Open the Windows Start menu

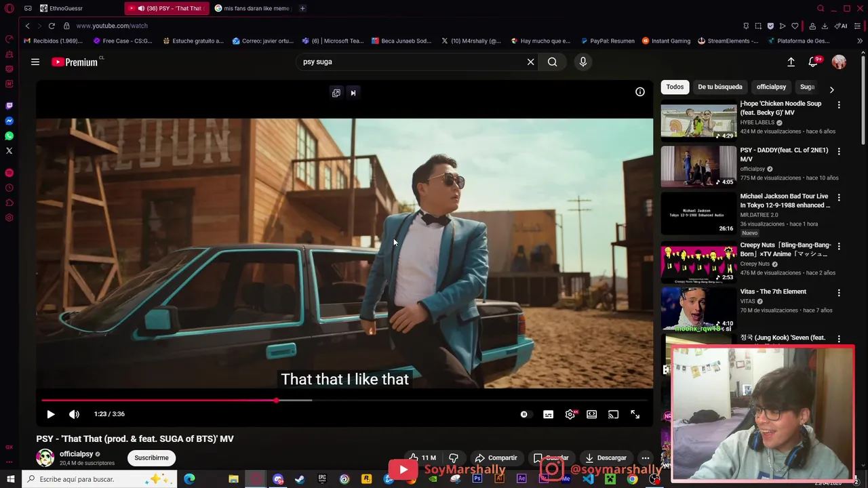coord(10,479)
